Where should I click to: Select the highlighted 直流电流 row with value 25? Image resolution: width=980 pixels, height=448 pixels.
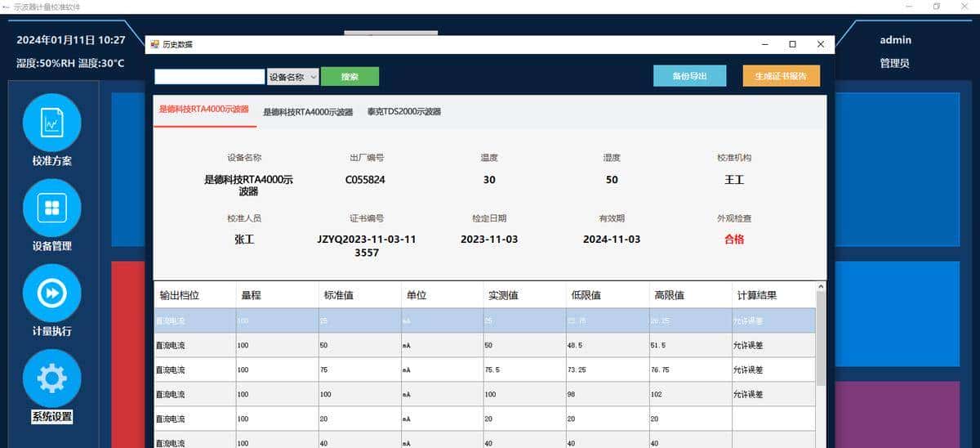tap(485, 320)
